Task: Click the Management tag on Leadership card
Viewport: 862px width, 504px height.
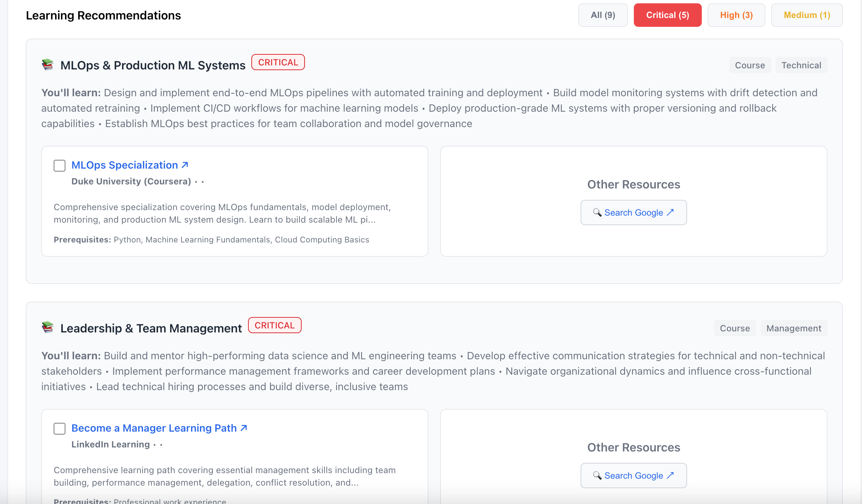Action: coord(793,328)
